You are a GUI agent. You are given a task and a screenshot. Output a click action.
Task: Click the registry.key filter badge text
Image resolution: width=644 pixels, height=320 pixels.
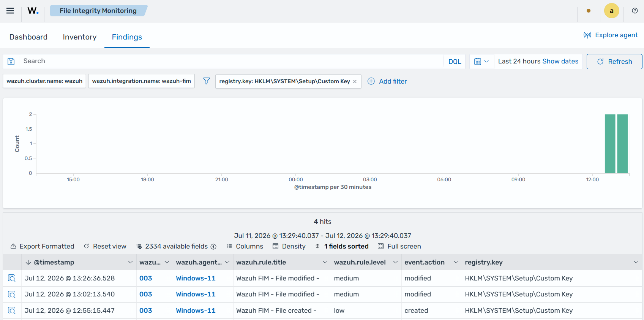[x=284, y=81]
